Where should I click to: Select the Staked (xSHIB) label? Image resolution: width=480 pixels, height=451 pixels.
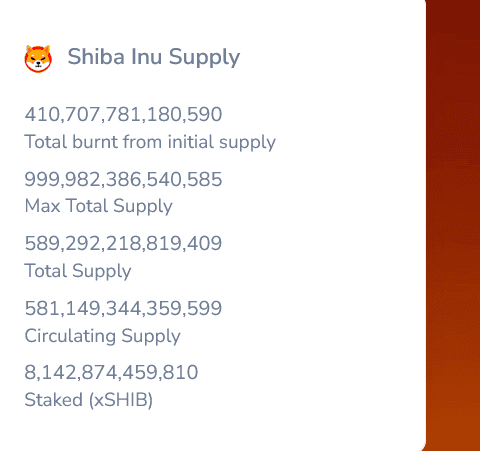pyautogui.click(x=89, y=400)
